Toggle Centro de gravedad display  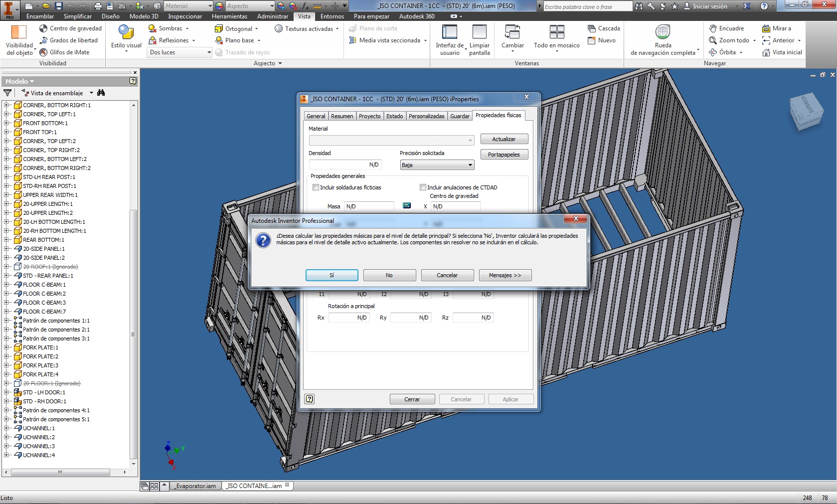[x=70, y=28]
